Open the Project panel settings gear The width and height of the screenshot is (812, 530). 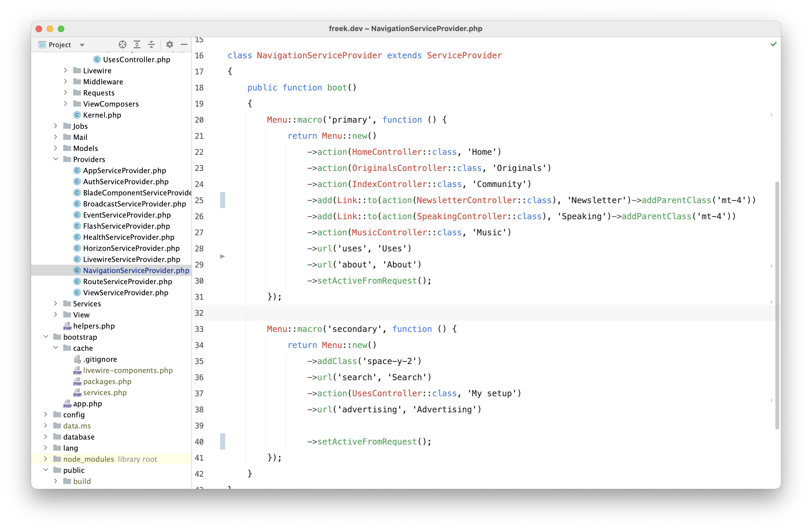(169, 44)
